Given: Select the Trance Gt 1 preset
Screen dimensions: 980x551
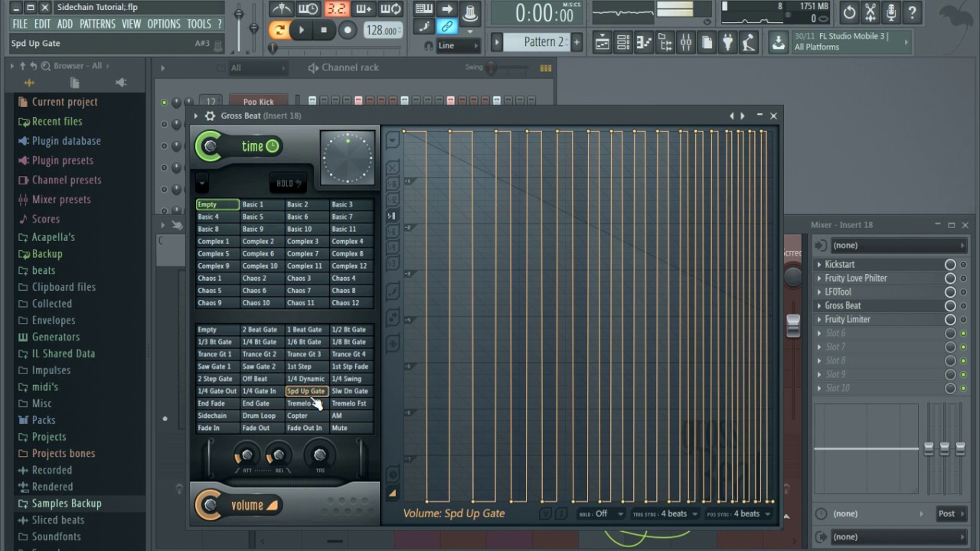Looking at the screenshot, I should 217,354.
